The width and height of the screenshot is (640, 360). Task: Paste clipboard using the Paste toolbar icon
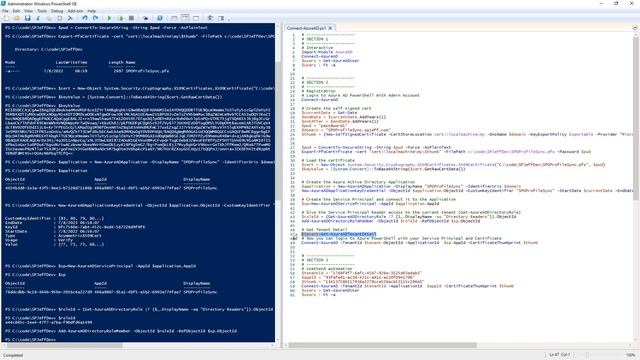tap(60, 18)
